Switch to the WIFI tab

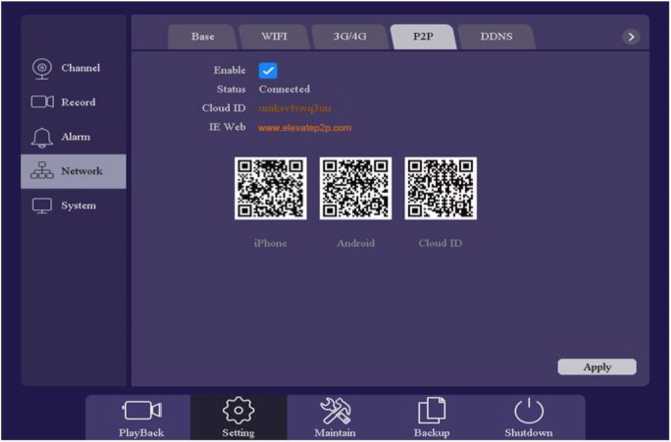point(274,37)
